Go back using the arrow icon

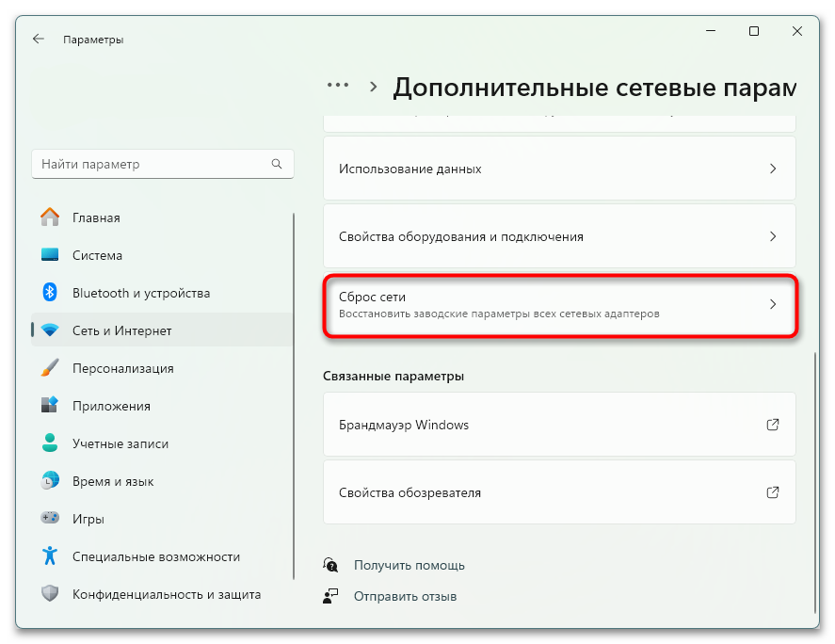point(38,39)
